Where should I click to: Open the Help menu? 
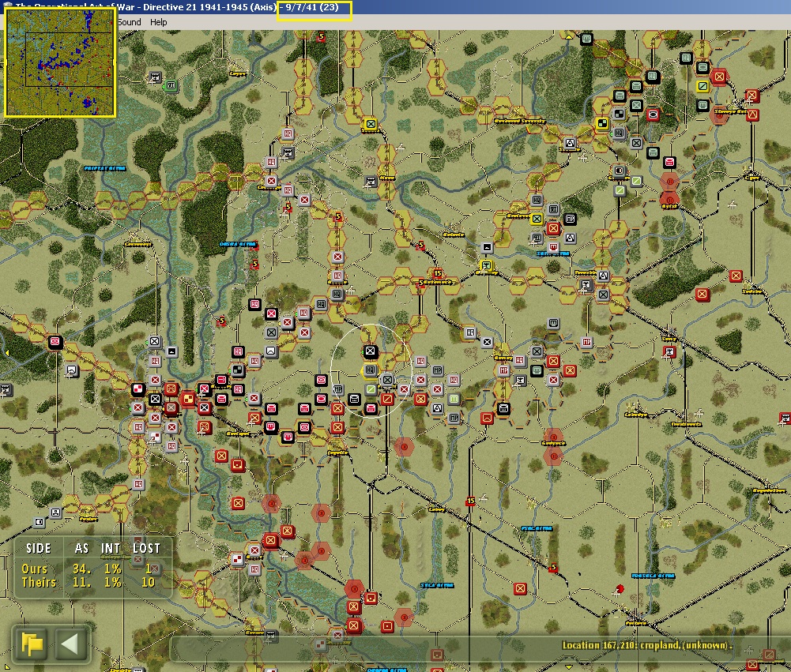tap(158, 22)
